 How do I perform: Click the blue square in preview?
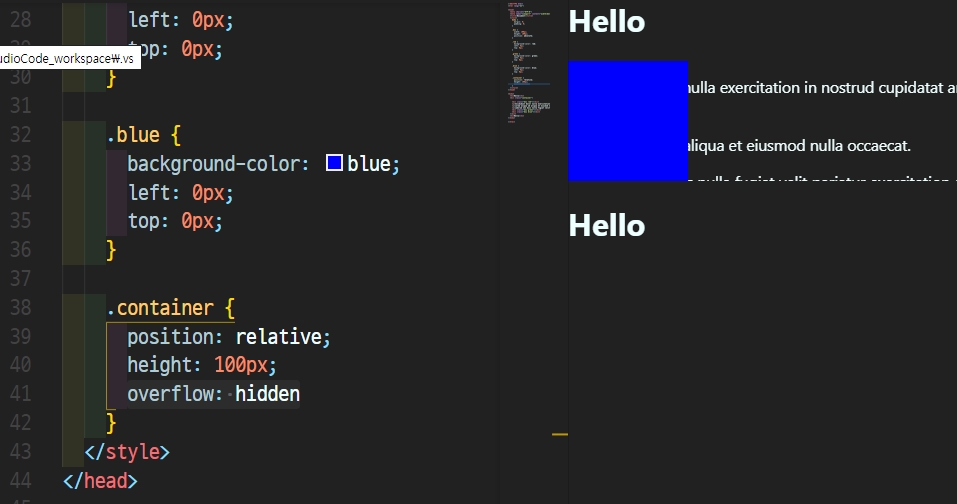628,121
